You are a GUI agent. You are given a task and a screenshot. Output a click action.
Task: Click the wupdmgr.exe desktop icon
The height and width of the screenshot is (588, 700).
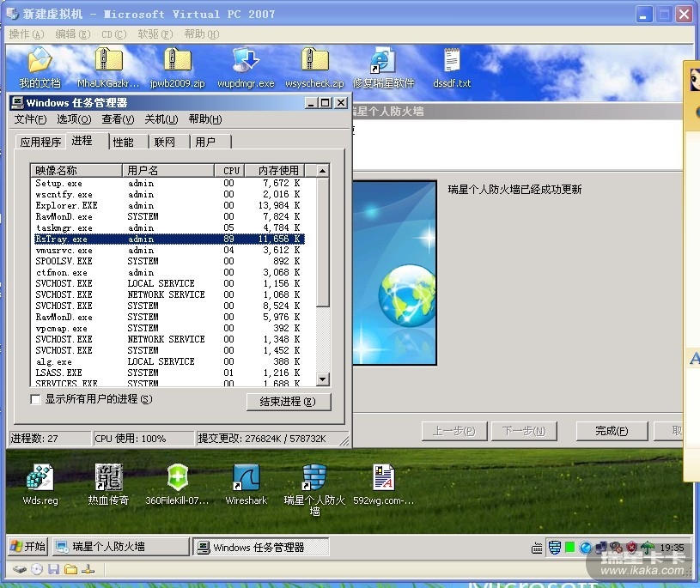(247, 61)
